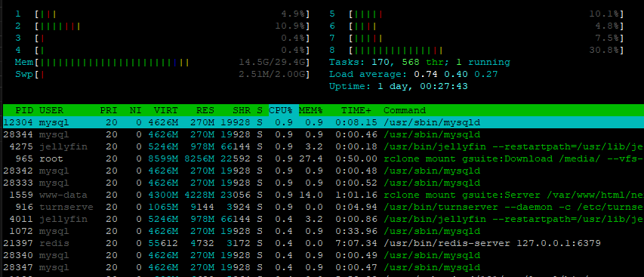
Task: Sort by TIME+ column header
Action: [356, 110]
